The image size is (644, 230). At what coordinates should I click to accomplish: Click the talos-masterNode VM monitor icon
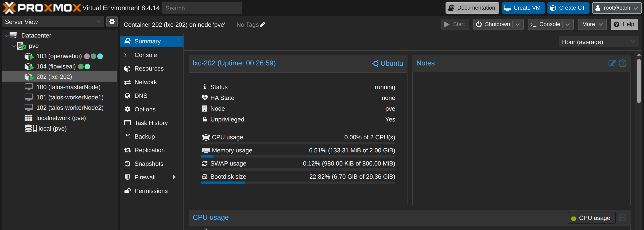(28, 87)
